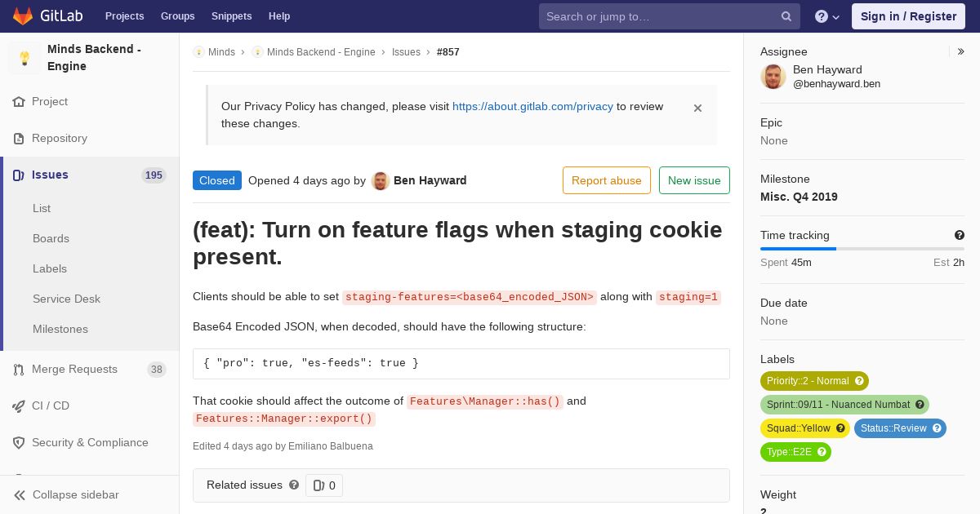Click the Sign in / Register button
Image resolution: width=980 pixels, height=514 pixels.
pyautogui.click(x=908, y=16)
